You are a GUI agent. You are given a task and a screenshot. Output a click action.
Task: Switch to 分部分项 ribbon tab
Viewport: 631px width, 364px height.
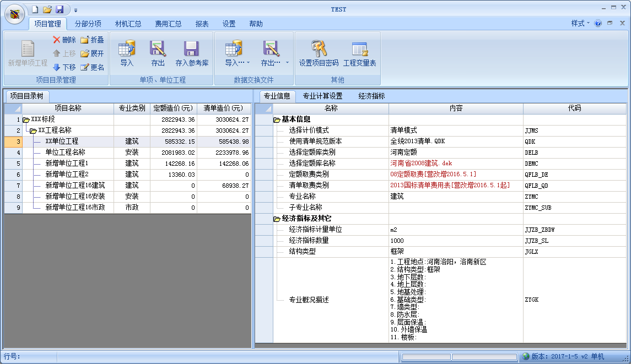tap(88, 24)
